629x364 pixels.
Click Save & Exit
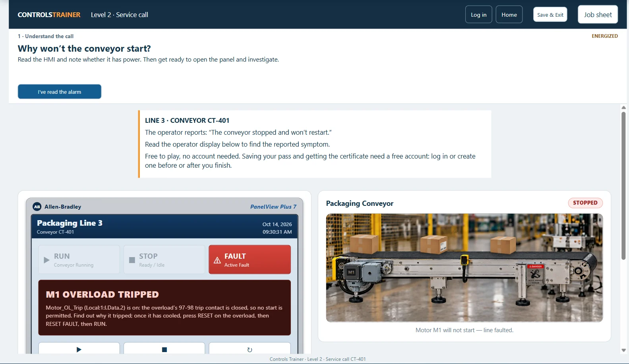click(x=550, y=15)
